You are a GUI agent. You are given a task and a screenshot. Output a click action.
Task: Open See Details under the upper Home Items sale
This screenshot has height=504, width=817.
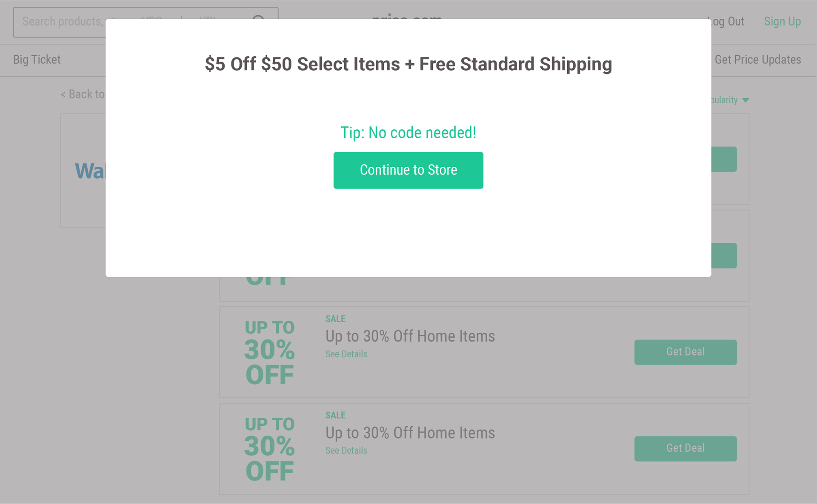point(346,354)
